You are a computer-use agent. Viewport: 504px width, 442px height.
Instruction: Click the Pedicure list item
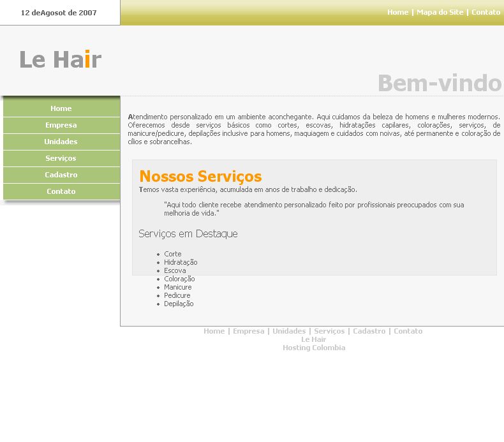click(177, 295)
